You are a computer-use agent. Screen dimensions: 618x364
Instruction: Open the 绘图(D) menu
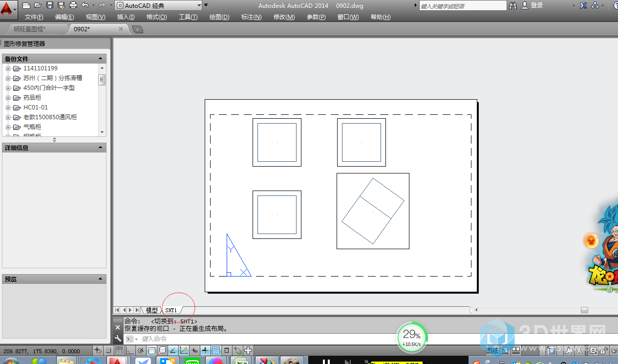(219, 17)
